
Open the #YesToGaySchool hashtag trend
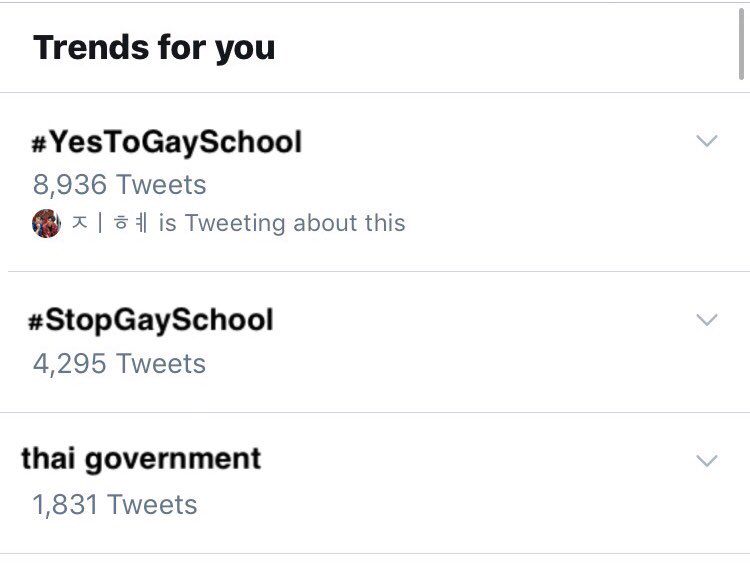click(x=167, y=142)
